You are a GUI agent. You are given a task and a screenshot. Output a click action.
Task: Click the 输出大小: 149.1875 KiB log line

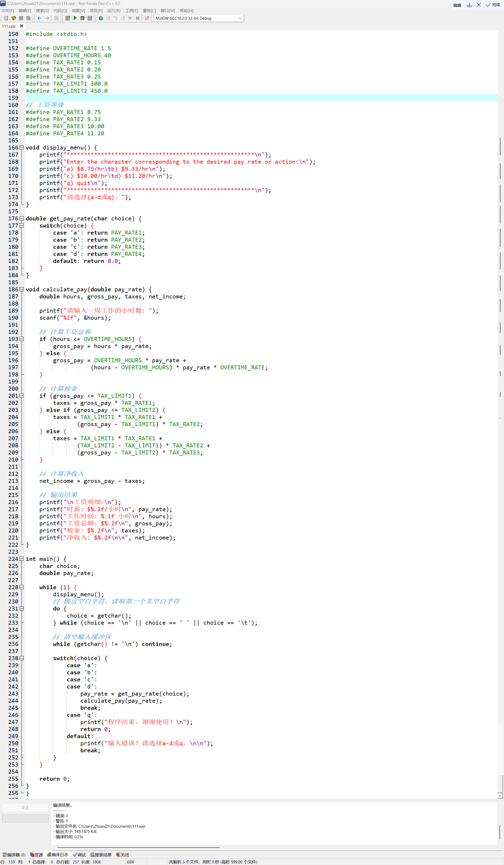click(75, 832)
